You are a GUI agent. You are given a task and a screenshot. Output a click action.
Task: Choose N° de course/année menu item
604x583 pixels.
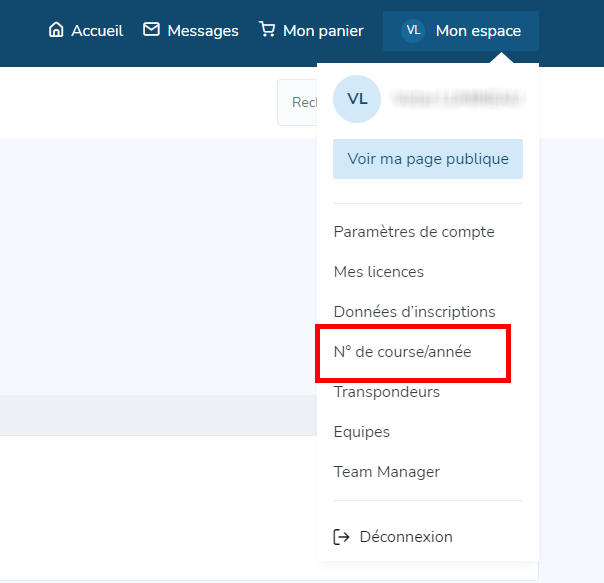pyautogui.click(x=402, y=352)
